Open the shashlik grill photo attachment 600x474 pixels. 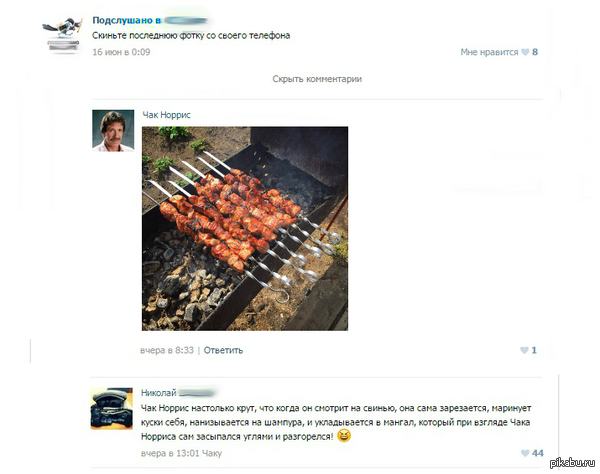[x=245, y=228]
